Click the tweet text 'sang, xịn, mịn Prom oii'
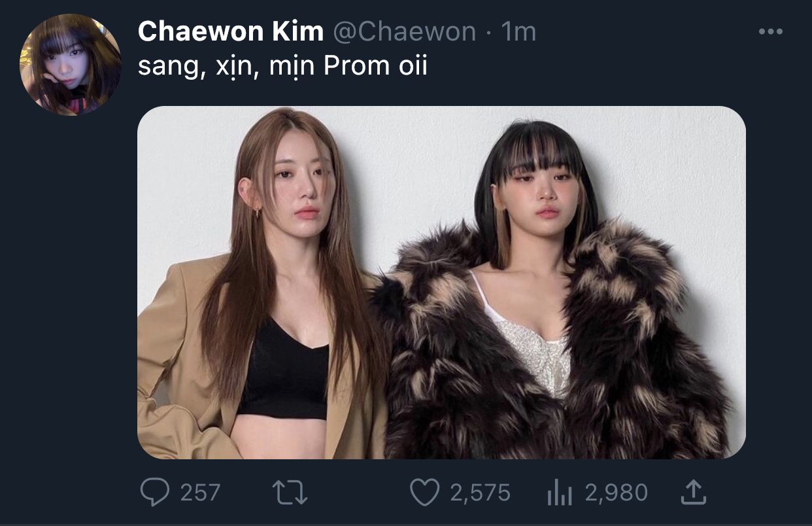Viewport: 812px width, 526px height. point(282,67)
